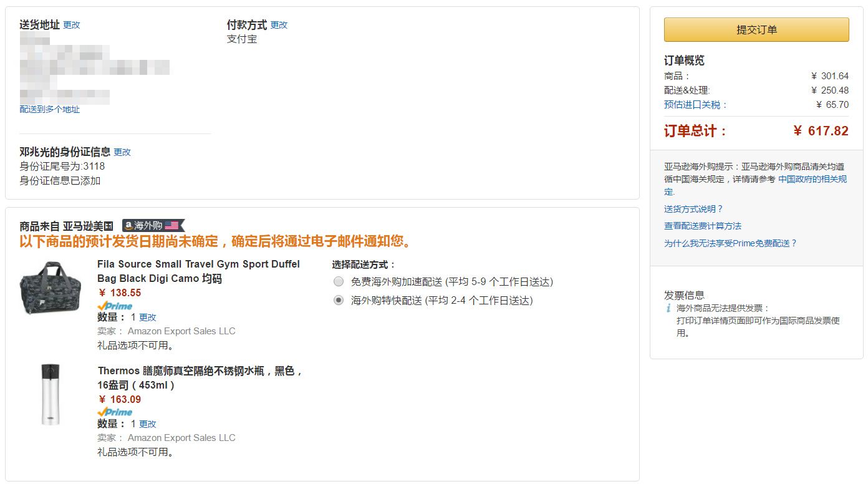Click 更改 beside 邓兆光的身份证信息
This screenshot has width=868, height=484.
click(122, 152)
